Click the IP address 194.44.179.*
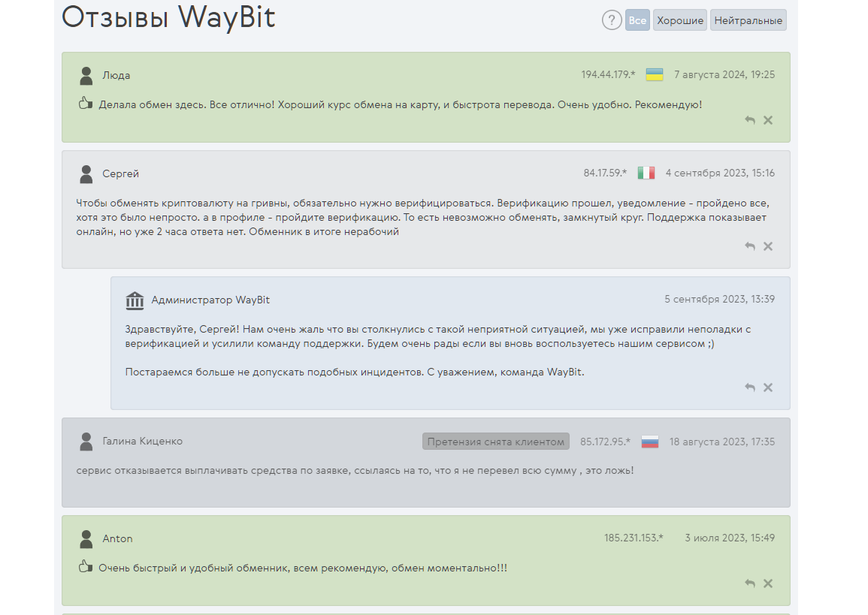This screenshot has height=615, width=868. 609,74
